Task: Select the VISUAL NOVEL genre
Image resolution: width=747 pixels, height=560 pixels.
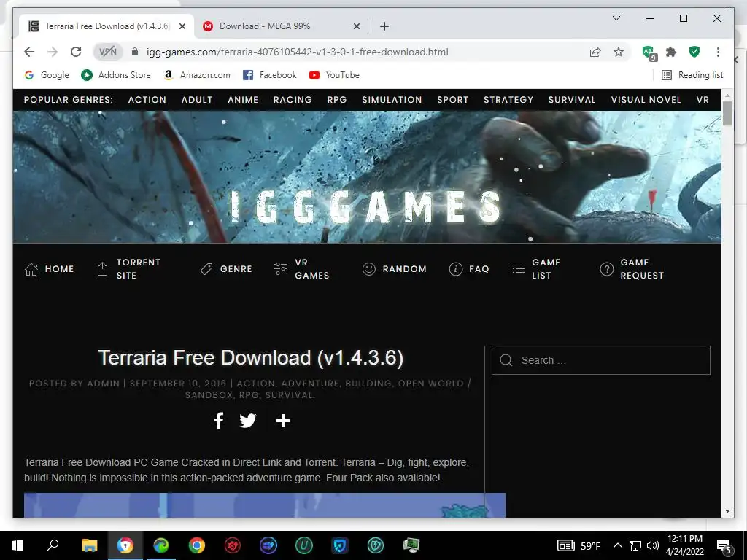Action: click(x=646, y=99)
